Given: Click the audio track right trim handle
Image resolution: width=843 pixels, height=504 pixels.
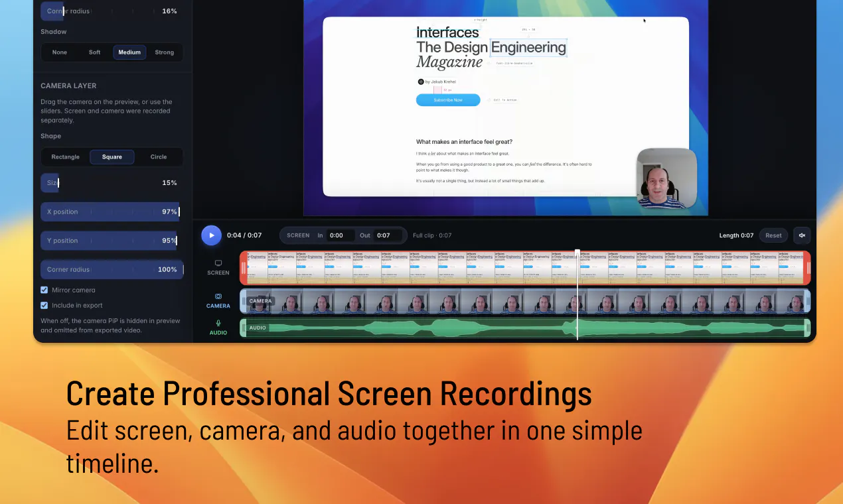Looking at the screenshot, I should [x=807, y=328].
